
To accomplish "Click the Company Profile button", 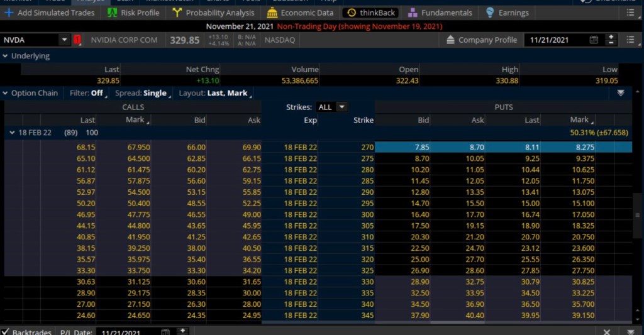I will 482,40.
